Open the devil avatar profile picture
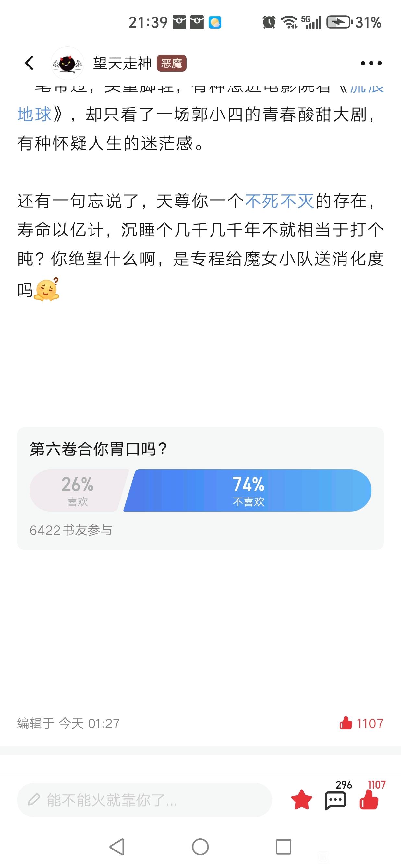Viewport: 401px width, 868px height. 67,63
